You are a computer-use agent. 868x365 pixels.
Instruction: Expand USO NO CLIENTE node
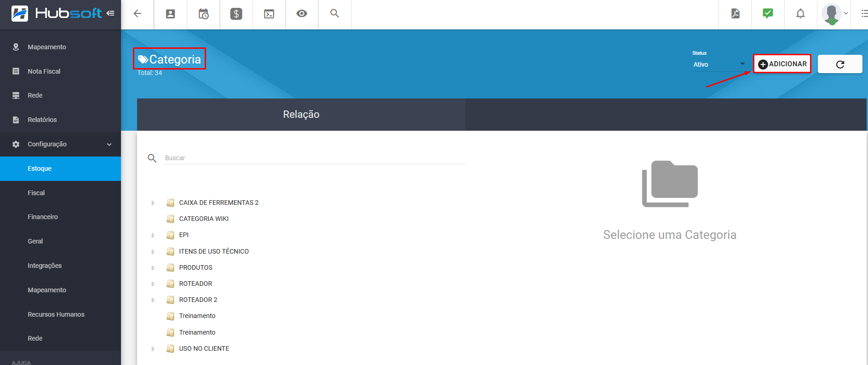click(x=153, y=349)
